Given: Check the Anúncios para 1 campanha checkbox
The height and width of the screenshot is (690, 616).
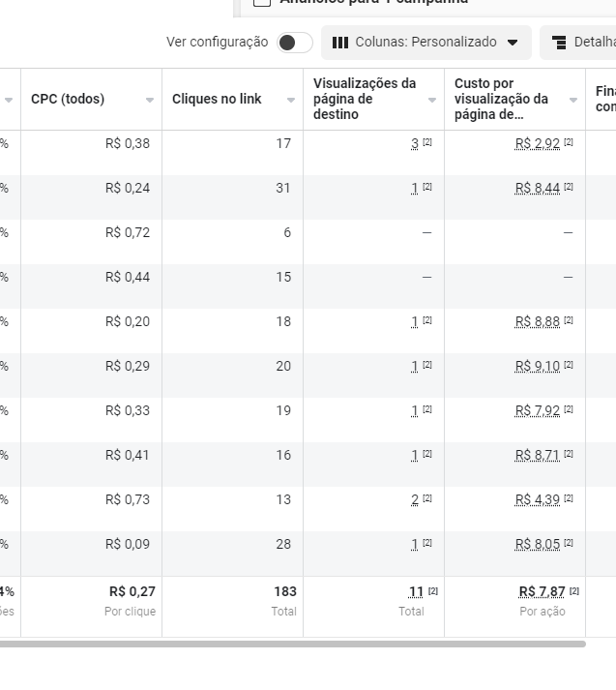Looking at the screenshot, I should point(262,2).
